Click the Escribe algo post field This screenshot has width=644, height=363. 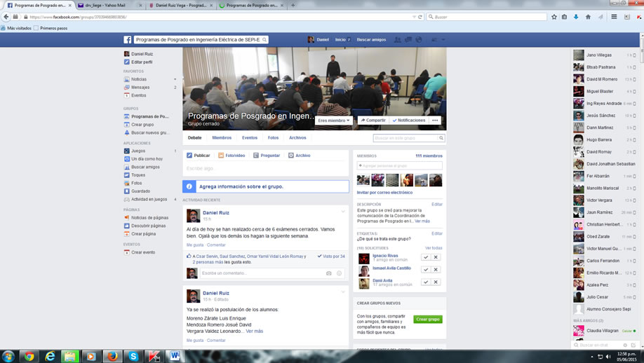click(x=266, y=169)
